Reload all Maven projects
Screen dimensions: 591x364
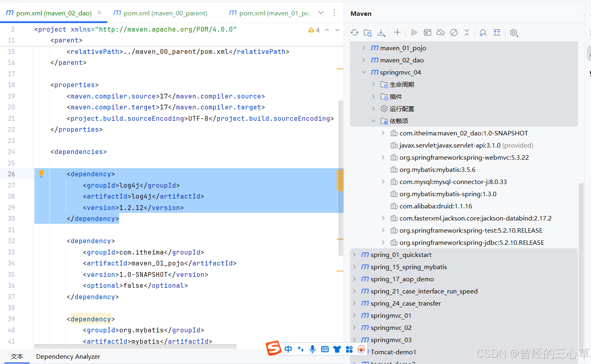(x=355, y=33)
